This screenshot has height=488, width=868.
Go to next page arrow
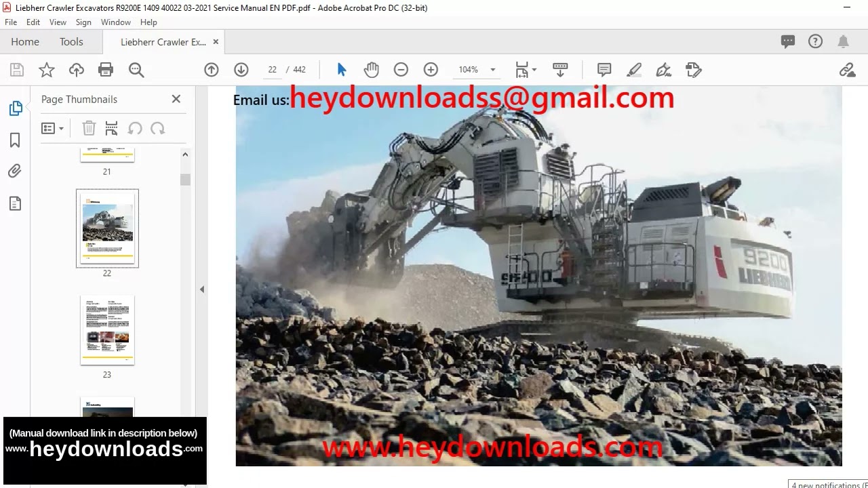[x=241, y=70]
